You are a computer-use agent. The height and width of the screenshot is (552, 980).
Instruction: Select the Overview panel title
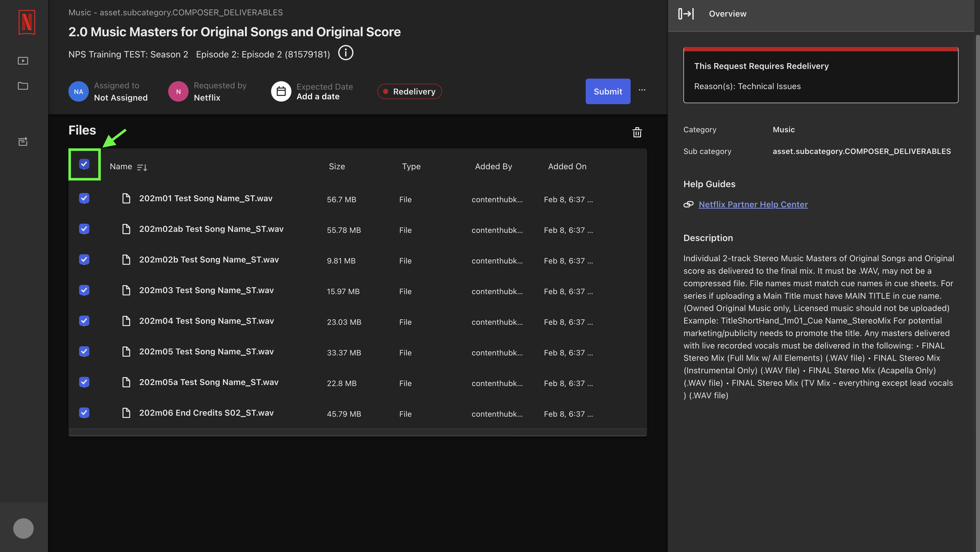[x=727, y=14]
